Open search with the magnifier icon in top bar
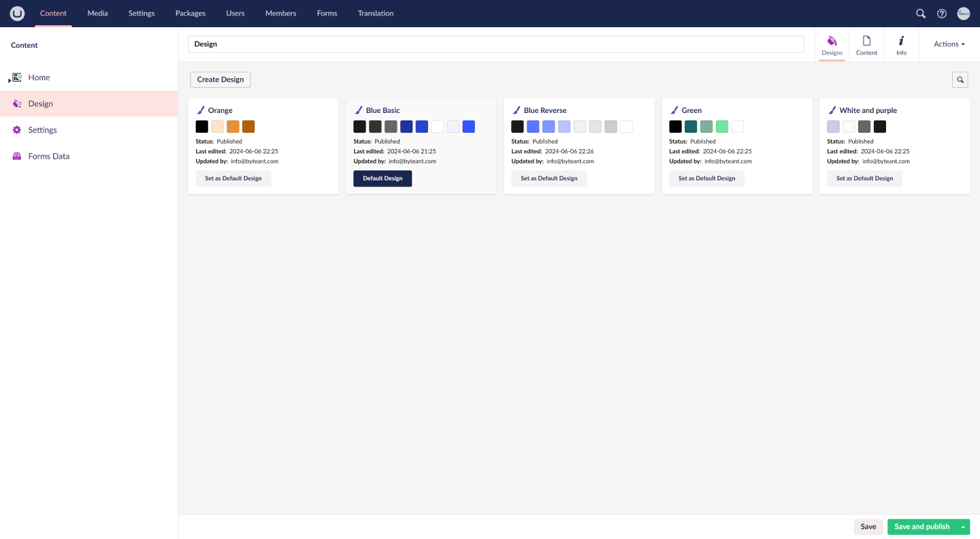The image size is (980, 539). tap(920, 13)
